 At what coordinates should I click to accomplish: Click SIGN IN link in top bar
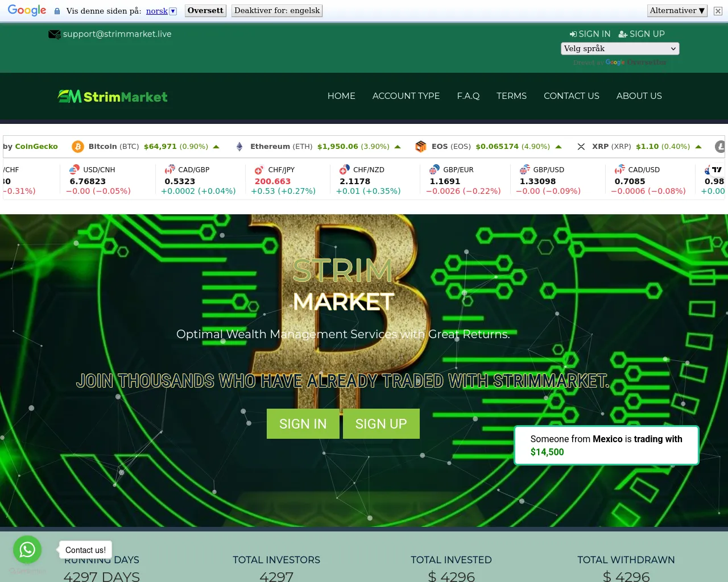[590, 34]
